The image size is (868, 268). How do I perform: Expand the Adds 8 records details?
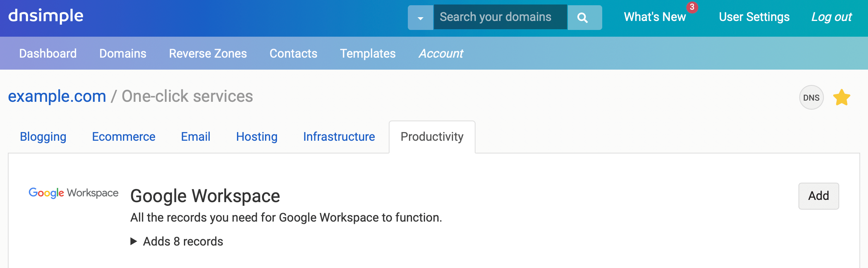[177, 241]
